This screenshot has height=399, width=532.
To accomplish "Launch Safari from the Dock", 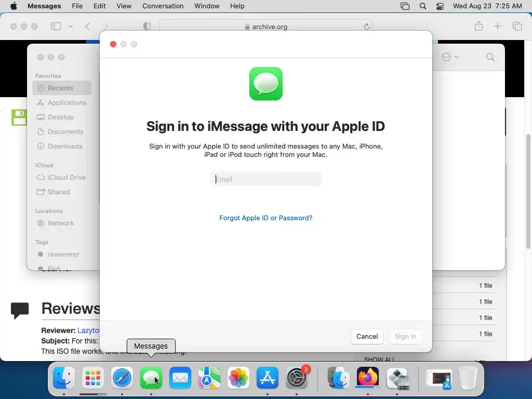I will pyautogui.click(x=122, y=378).
